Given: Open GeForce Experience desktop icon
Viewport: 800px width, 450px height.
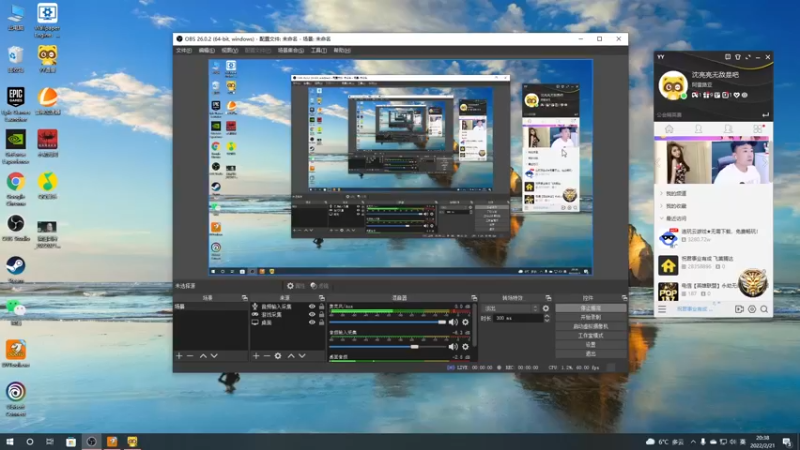Looking at the screenshot, I should click(x=16, y=147).
